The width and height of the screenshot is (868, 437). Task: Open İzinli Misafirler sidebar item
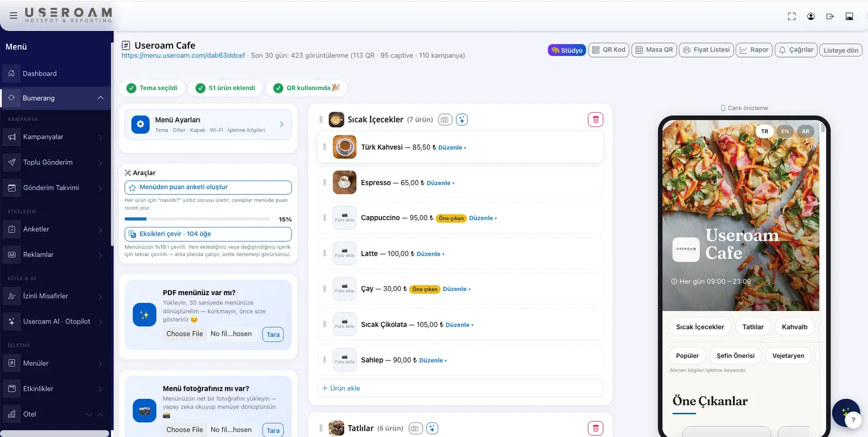coord(56,296)
